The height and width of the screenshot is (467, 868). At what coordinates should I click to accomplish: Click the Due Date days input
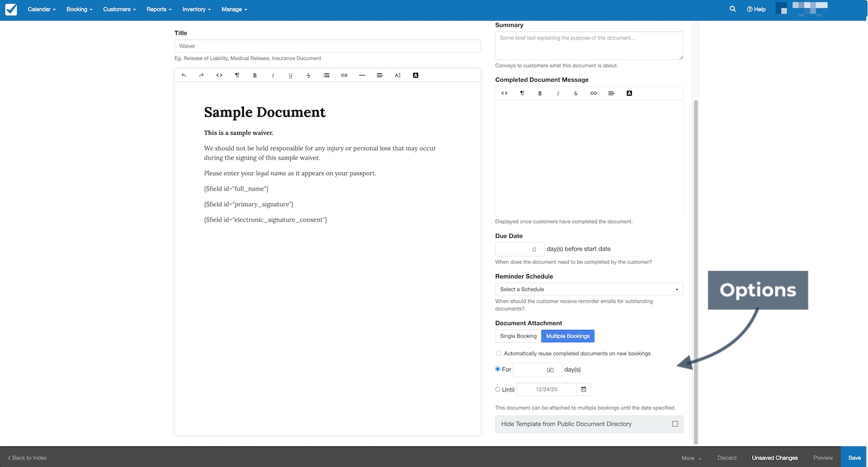pos(520,249)
